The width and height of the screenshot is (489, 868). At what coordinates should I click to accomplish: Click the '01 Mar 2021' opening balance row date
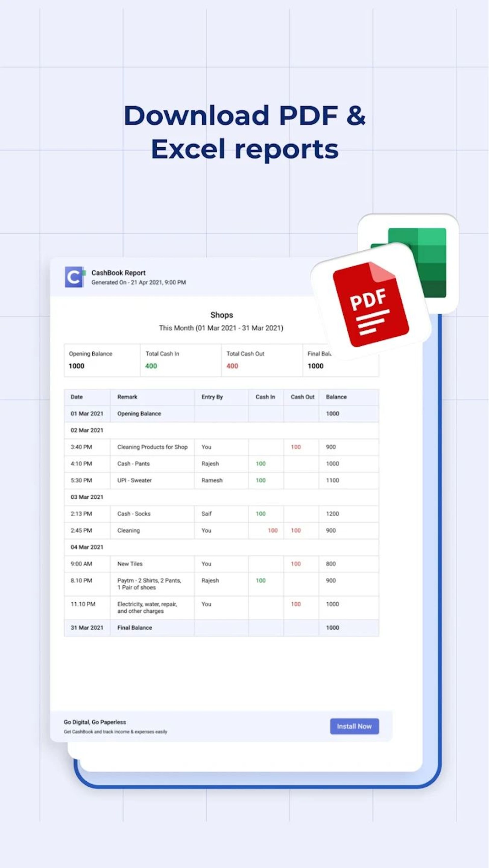coord(87,414)
